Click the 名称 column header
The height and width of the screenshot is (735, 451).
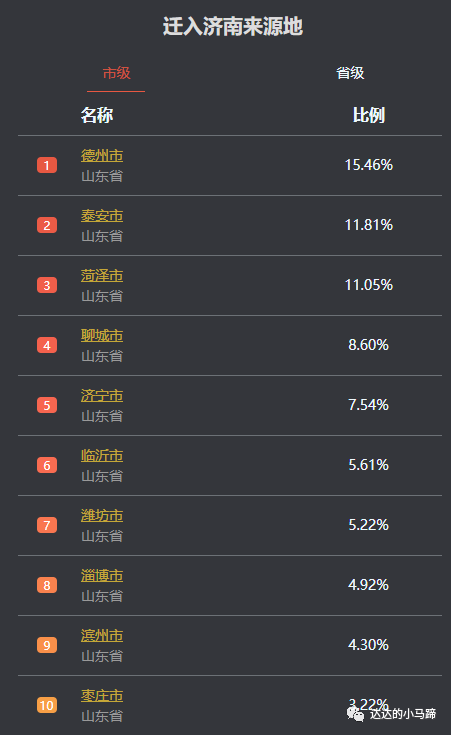97,115
